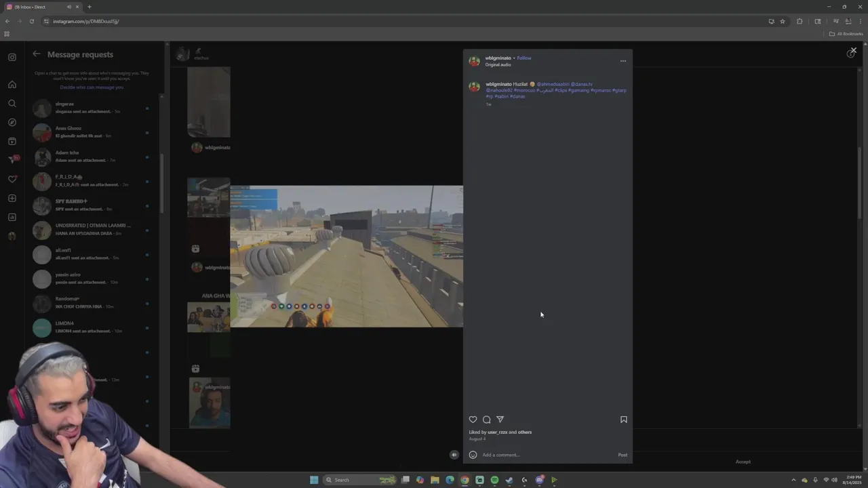Toggle video mute speaker button
This screenshot has height=488, width=868.
(454, 455)
